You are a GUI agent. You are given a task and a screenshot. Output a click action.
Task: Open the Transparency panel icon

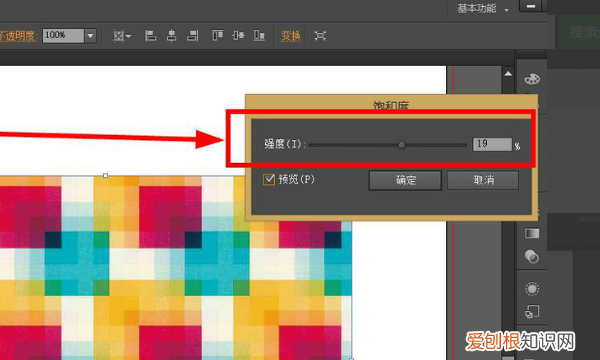tap(532, 256)
